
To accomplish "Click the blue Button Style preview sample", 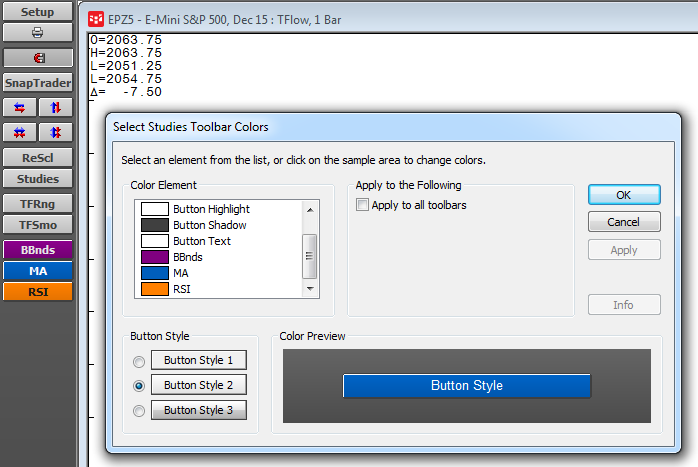I will [x=466, y=386].
